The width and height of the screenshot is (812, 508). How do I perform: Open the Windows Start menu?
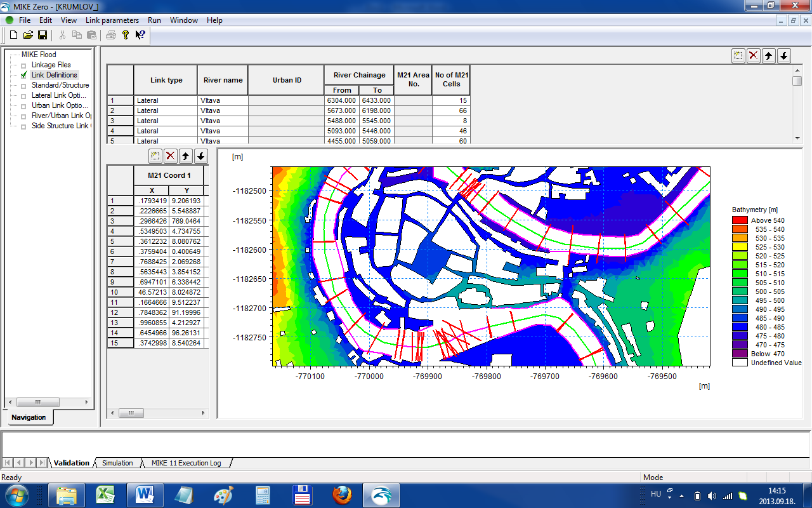pos(16,495)
